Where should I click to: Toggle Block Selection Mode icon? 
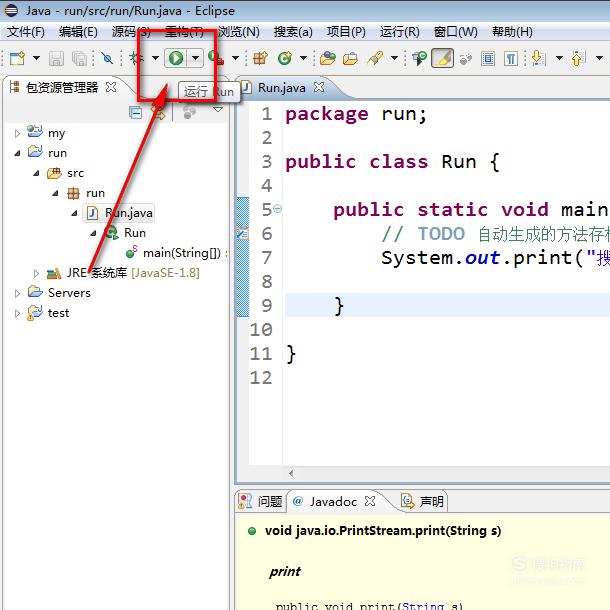coord(488,59)
